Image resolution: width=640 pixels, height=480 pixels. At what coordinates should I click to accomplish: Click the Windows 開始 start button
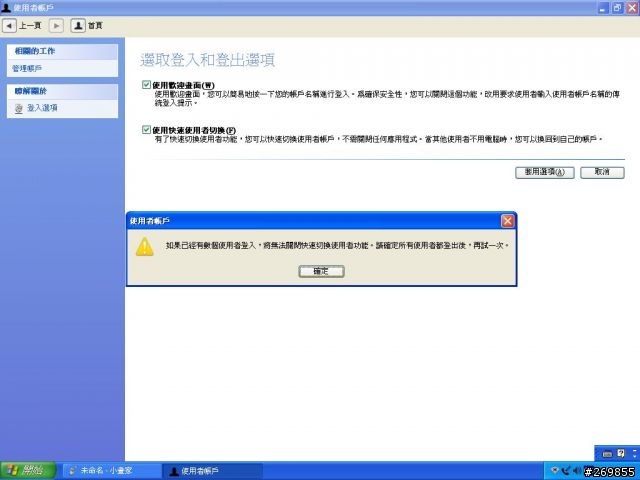point(28,471)
